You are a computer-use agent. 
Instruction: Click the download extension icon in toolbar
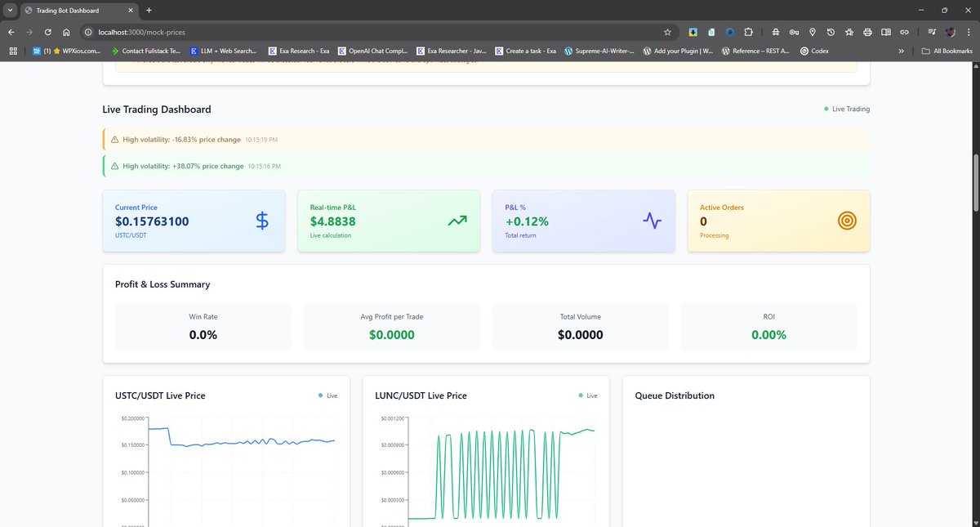pyautogui.click(x=693, y=32)
